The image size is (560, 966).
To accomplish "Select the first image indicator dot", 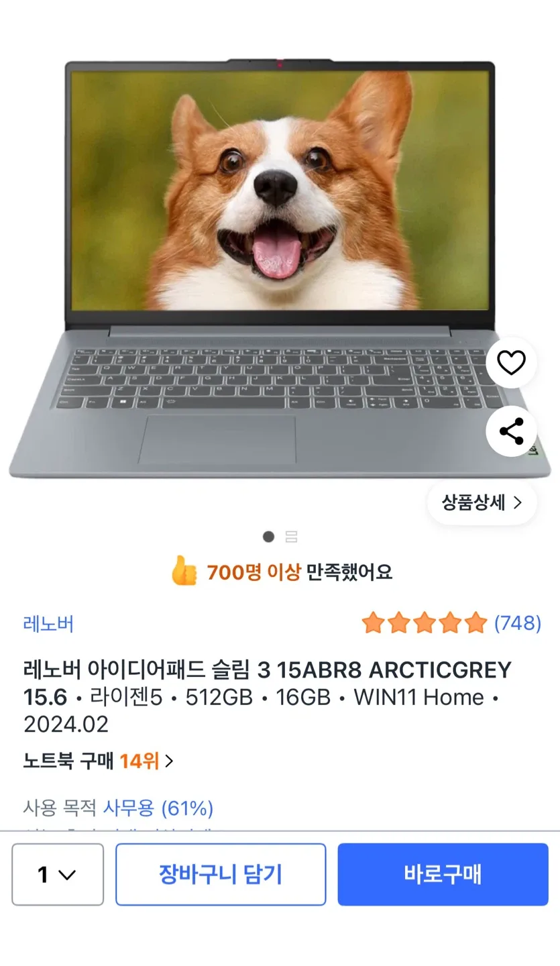I will [268, 537].
